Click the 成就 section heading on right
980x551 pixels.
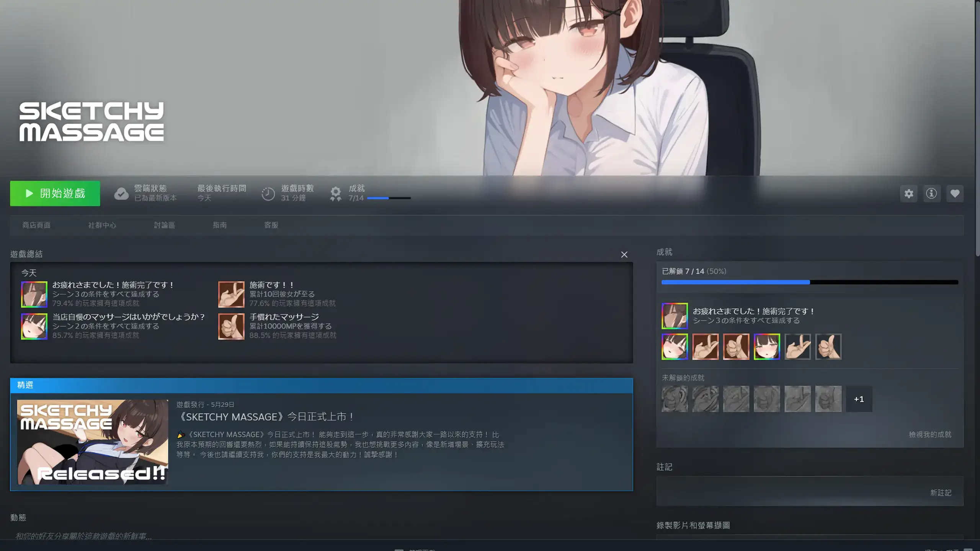[664, 252]
